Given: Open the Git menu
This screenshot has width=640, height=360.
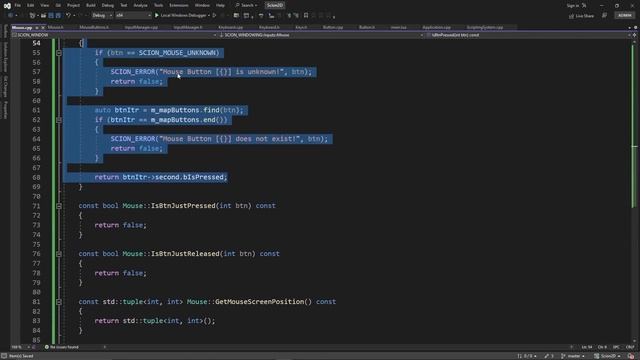Looking at the screenshot, I should point(58,5).
